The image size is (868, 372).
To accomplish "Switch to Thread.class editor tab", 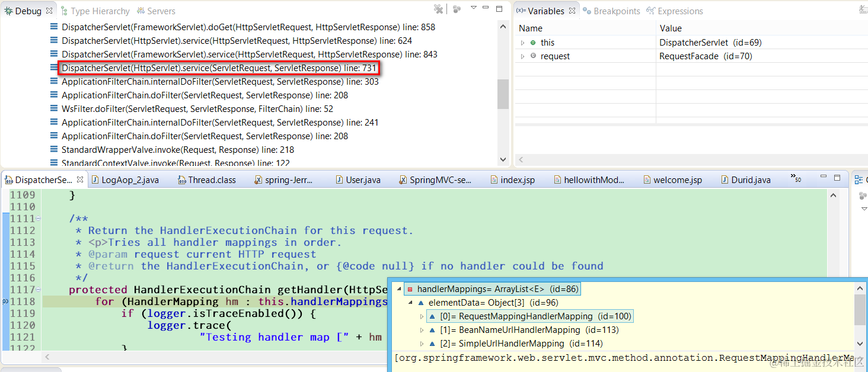I will [207, 180].
